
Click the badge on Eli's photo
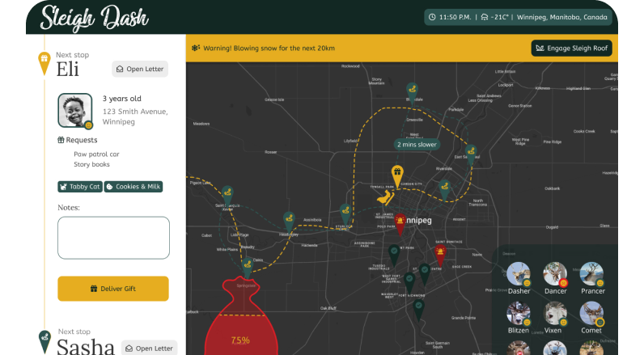88,125
